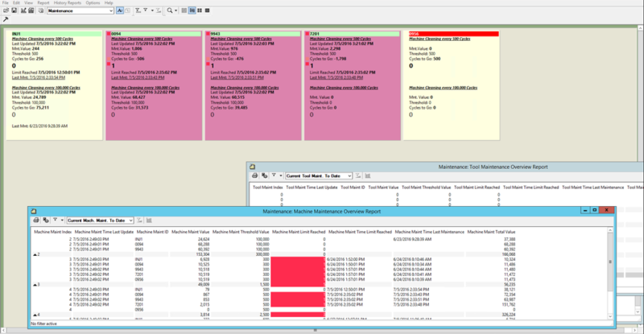The height and width of the screenshot is (334, 644).
Task: Click Last Mnt link on INJ1 card
Action: click(38, 77)
